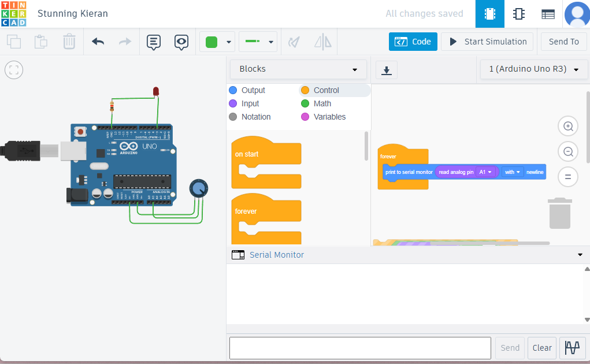The height and width of the screenshot is (364, 590).
Task: Click the Rotate icon
Action: (x=294, y=42)
